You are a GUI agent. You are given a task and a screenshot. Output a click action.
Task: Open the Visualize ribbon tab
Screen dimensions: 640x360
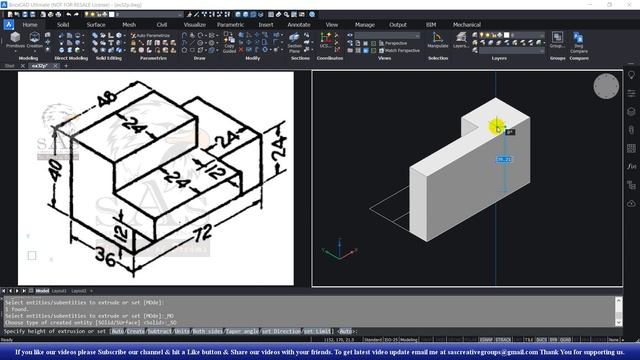194,24
